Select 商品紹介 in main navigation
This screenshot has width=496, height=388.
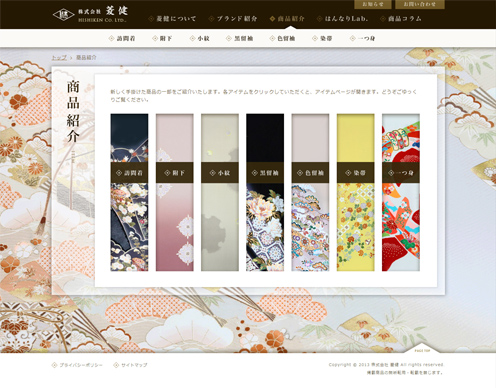click(x=287, y=19)
